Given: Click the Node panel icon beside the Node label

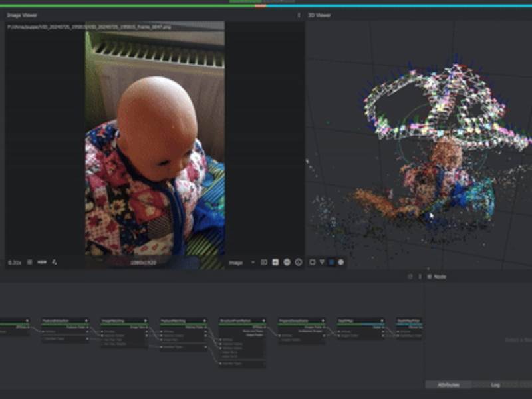Looking at the screenshot, I should 429,277.
